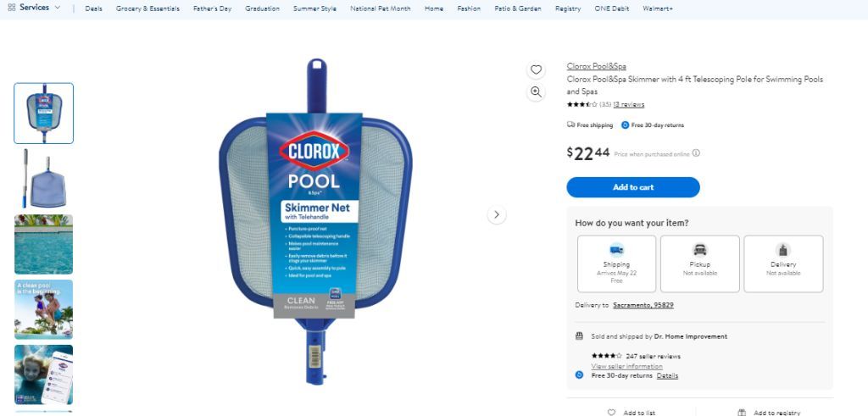This screenshot has height=416, width=868.
Task: Select the Delivery option
Action: pyautogui.click(x=783, y=263)
